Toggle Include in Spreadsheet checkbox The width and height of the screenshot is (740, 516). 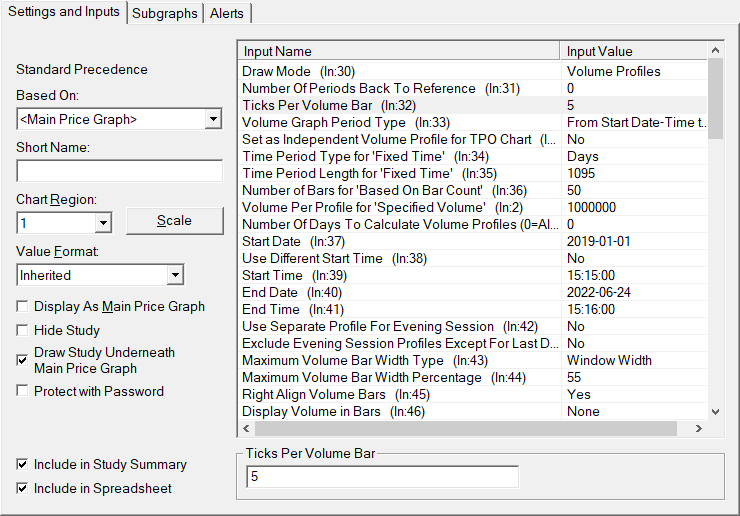pos(23,489)
